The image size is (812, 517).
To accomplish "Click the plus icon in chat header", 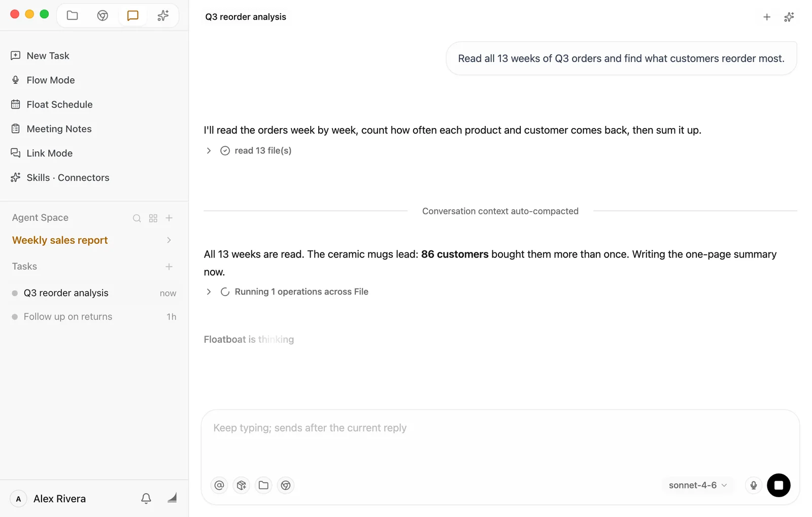I will (767, 17).
